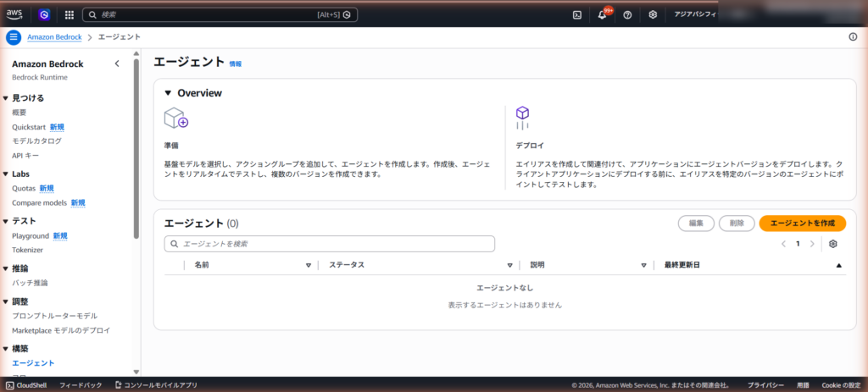Open the help question mark icon
The width and height of the screenshot is (868, 392).
click(x=627, y=15)
